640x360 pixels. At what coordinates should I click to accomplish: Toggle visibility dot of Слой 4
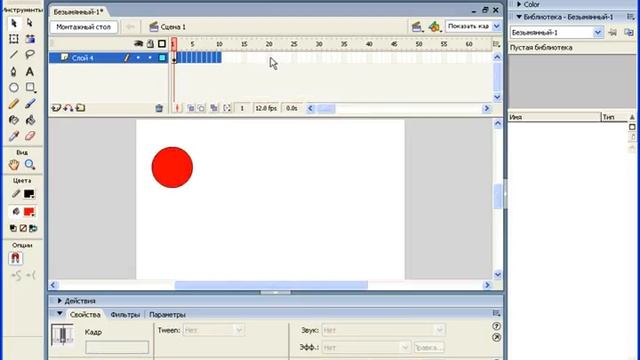[x=138, y=58]
